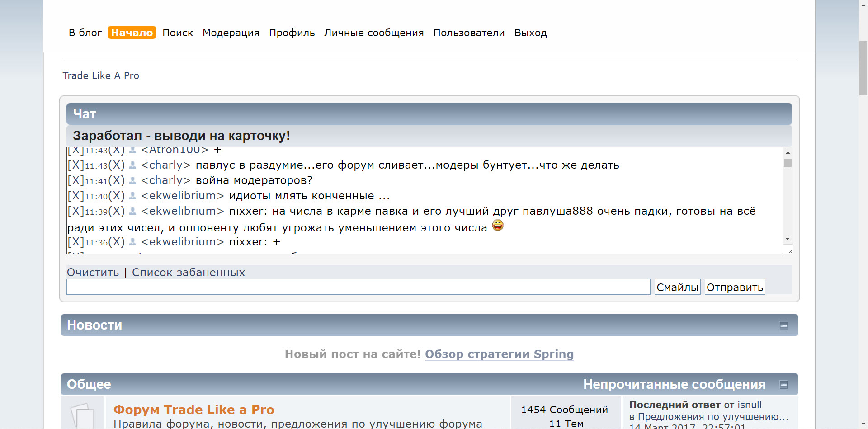Click Очистить to clear the chat

coord(93,273)
